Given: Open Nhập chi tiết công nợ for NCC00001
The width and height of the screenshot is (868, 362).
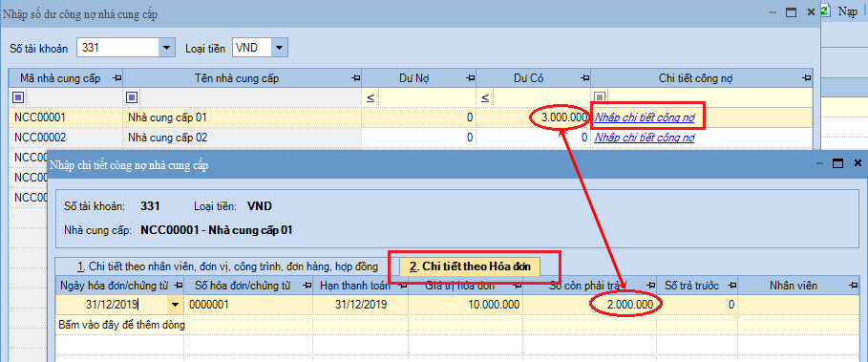Looking at the screenshot, I should 645,117.
